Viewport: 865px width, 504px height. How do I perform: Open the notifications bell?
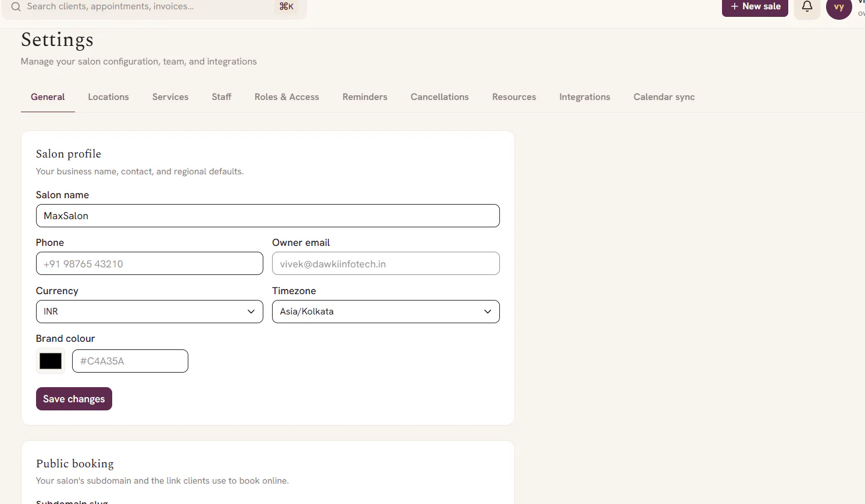(807, 7)
